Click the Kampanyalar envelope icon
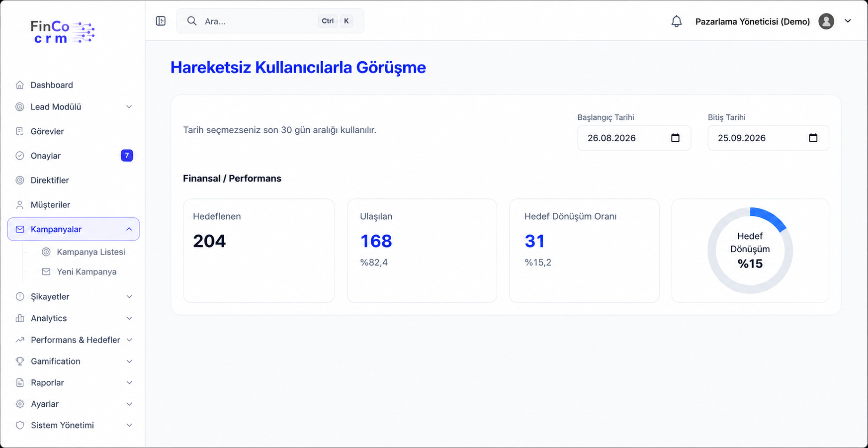Viewport: 868px width, 448px height. [20, 229]
